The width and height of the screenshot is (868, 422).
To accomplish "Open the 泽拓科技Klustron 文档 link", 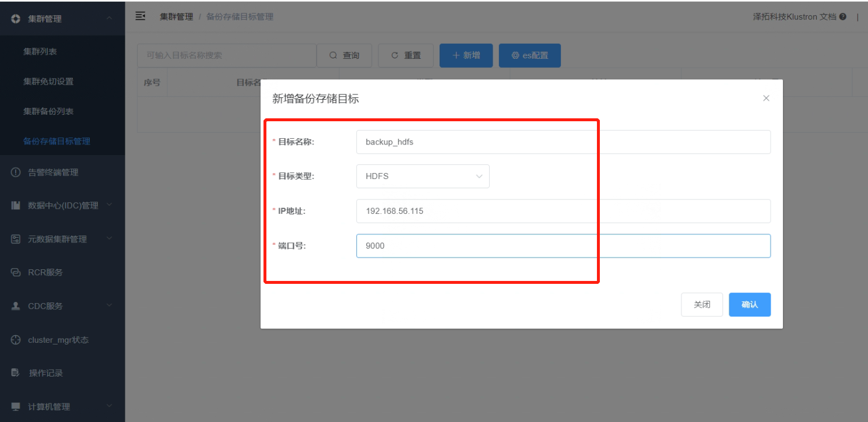I will coord(795,17).
